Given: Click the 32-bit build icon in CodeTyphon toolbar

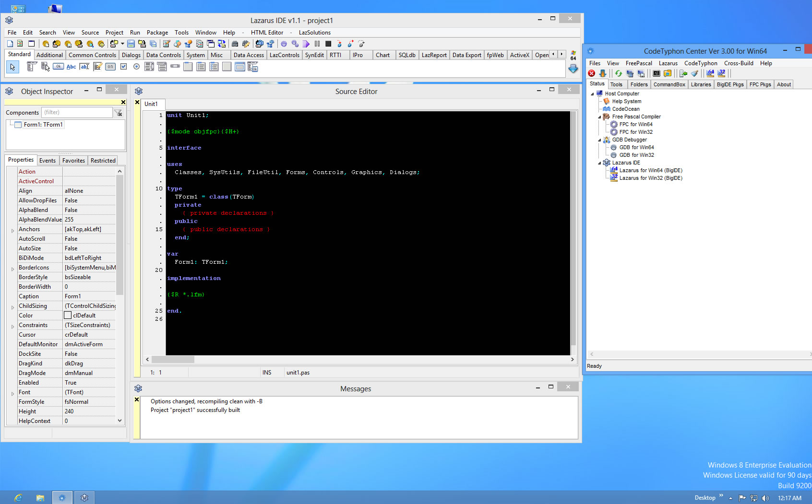Looking at the screenshot, I should (721, 73).
